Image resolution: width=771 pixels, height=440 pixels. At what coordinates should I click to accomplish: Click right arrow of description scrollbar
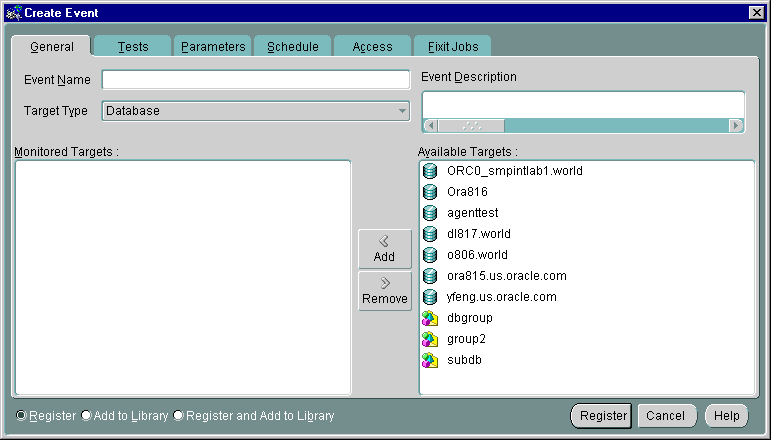(737, 126)
